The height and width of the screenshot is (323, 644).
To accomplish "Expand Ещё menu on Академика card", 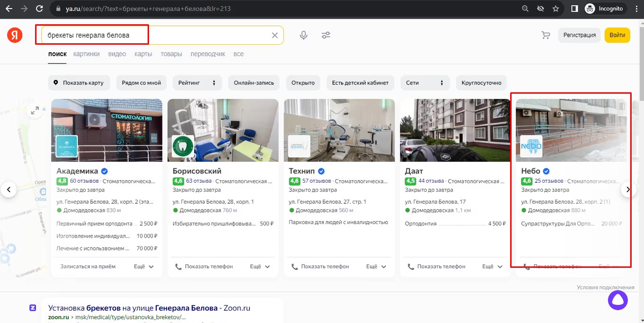I will click(144, 266).
